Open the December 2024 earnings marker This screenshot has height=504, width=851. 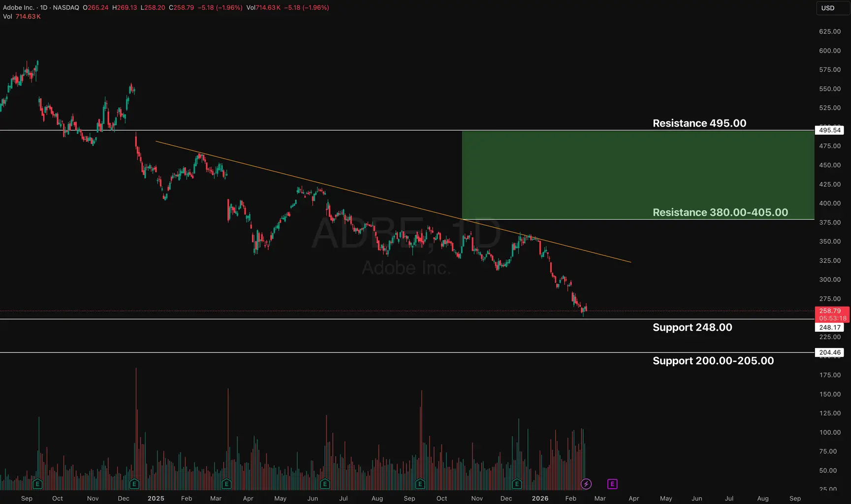pyautogui.click(x=134, y=484)
